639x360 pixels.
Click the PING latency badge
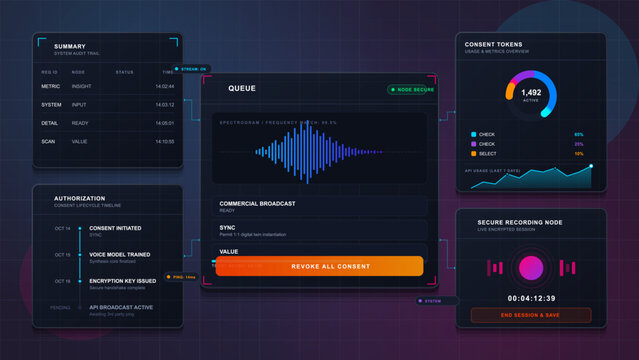181,277
